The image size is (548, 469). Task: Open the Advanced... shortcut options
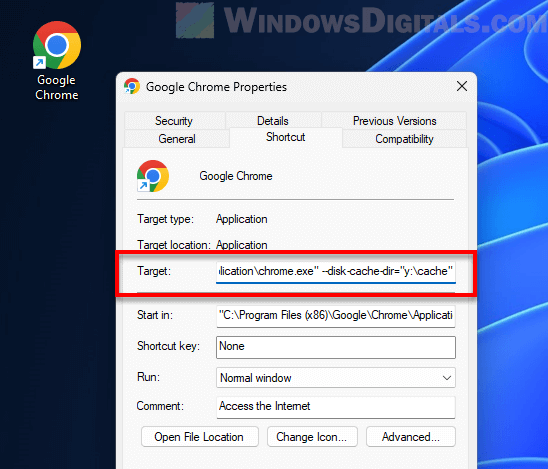411,437
